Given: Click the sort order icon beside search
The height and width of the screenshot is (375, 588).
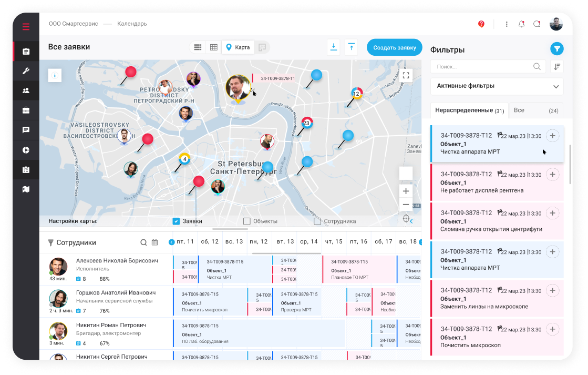Looking at the screenshot, I should click(x=557, y=66).
